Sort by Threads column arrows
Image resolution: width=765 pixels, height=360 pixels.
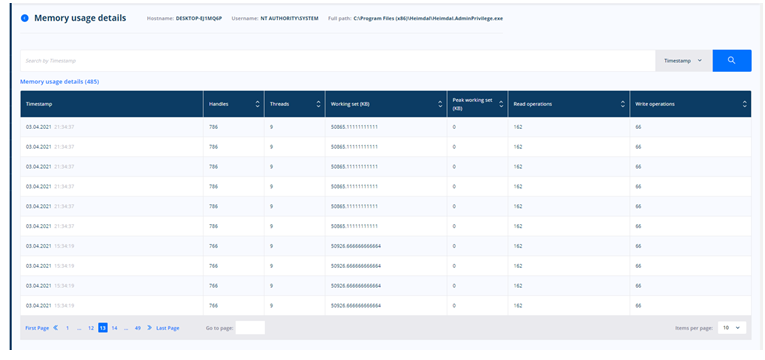tap(319, 104)
